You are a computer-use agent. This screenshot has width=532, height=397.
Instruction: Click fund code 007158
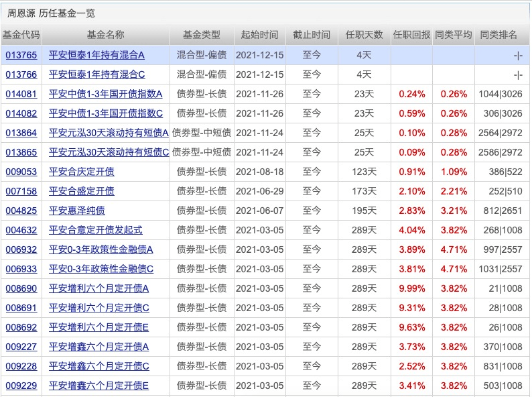pos(21,191)
